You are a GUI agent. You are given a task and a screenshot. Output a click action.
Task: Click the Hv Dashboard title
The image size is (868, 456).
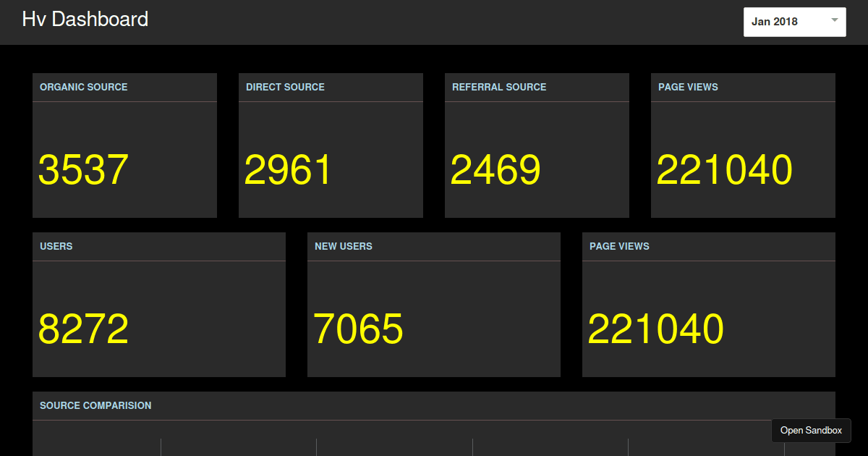(x=85, y=20)
